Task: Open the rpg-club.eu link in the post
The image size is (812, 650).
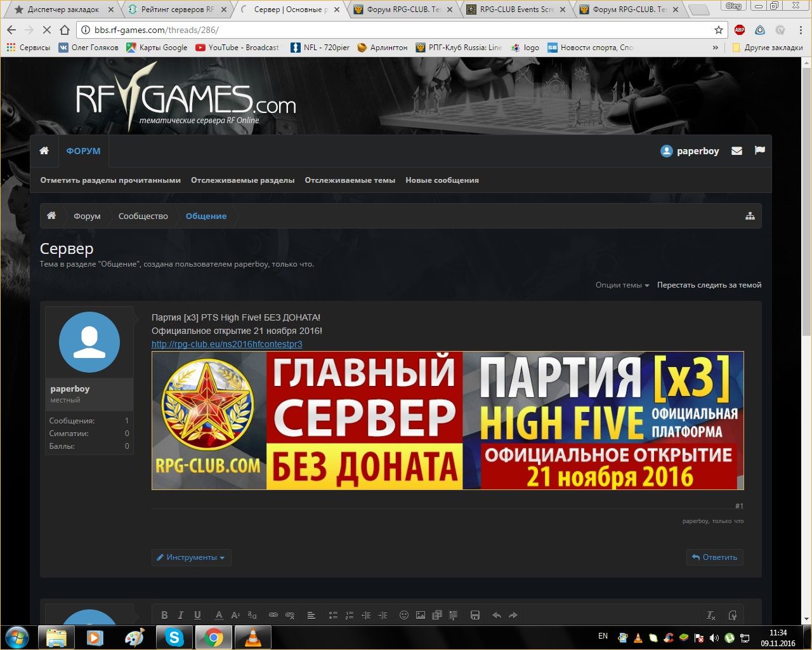Action: [227, 344]
